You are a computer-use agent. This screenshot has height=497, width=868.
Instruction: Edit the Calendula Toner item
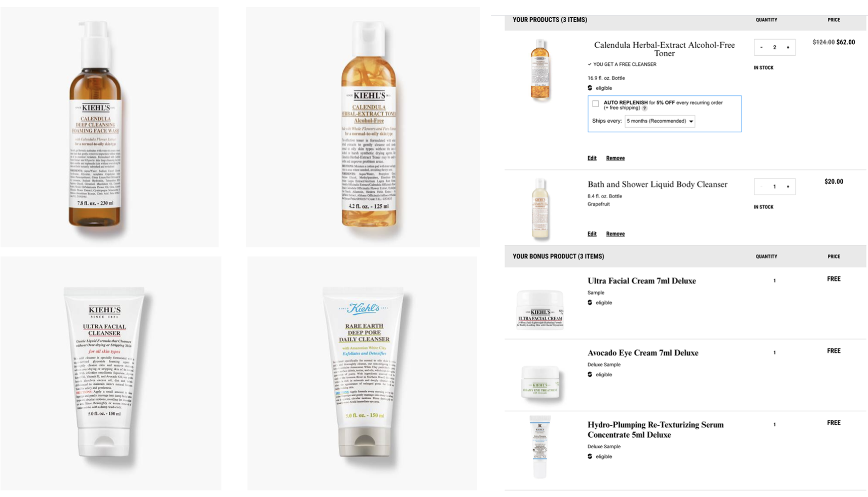[x=592, y=158]
